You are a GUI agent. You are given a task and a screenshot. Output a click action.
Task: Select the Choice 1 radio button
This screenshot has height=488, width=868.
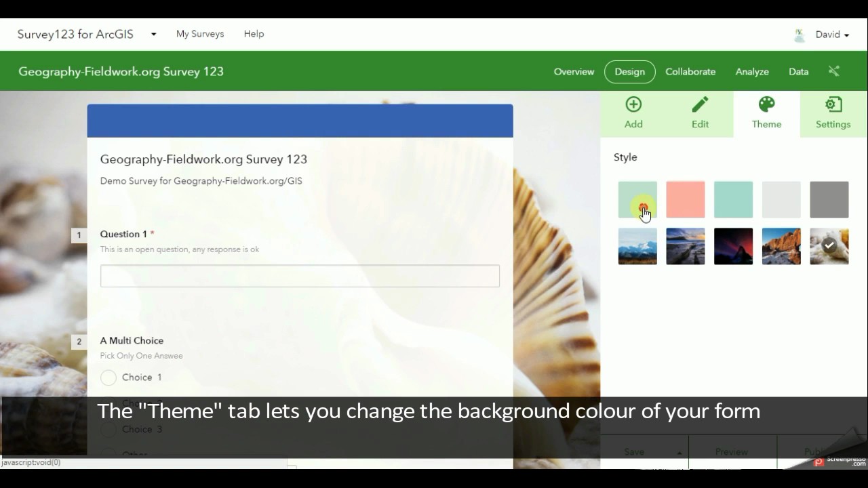(108, 378)
